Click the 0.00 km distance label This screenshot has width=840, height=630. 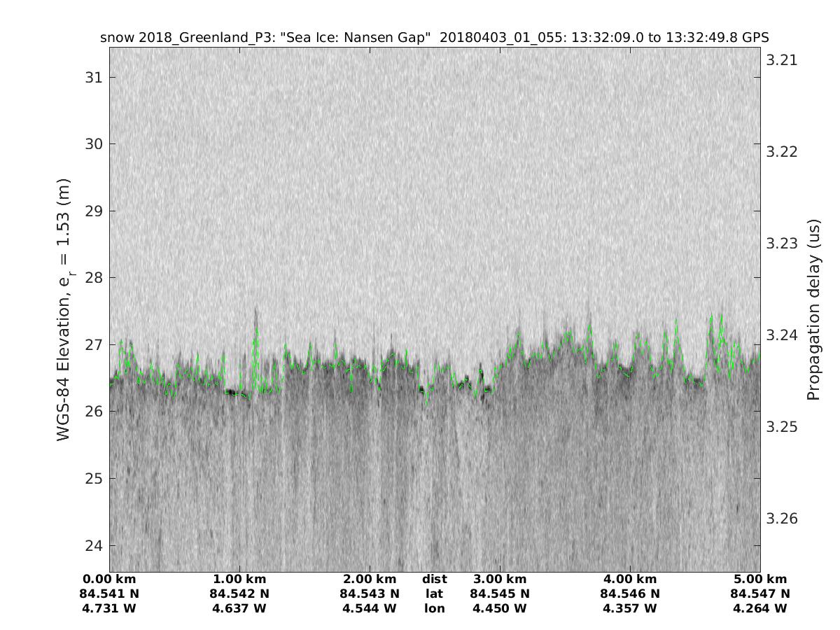(109, 579)
